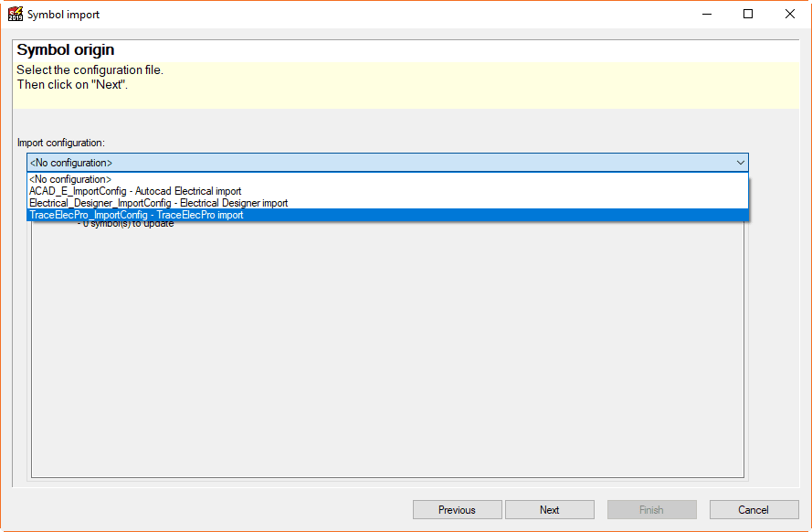Image resolution: width=812 pixels, height=532 pixels.
Task: Go back with the Previous button
Action: click(x=458, y=510)
